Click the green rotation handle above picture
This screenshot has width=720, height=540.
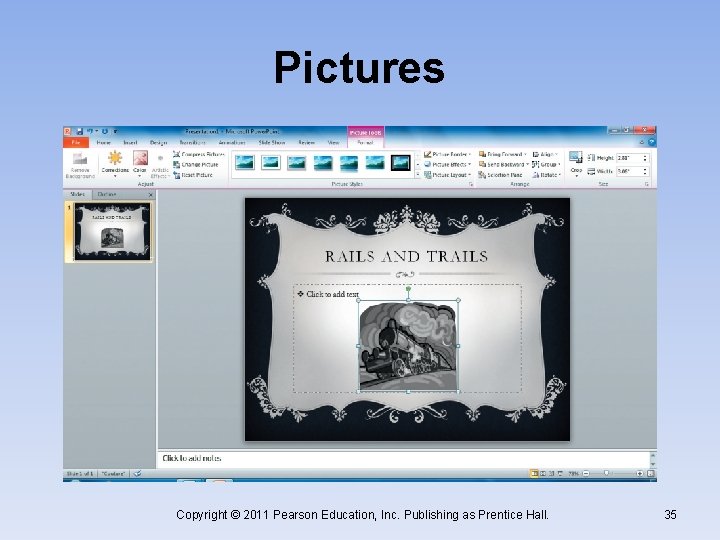tap(408, 289)
